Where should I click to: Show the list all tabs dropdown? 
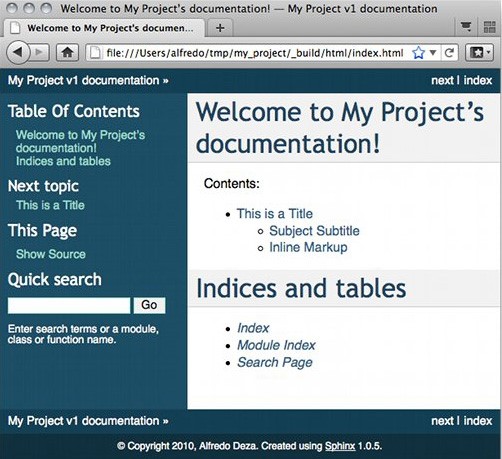(466, 26)
